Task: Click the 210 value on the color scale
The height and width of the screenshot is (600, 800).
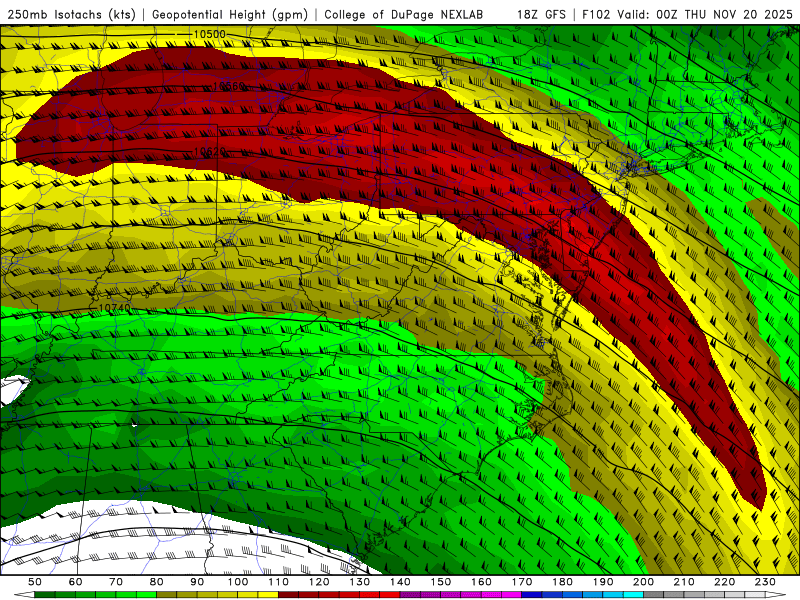Action: coord(684,582)
